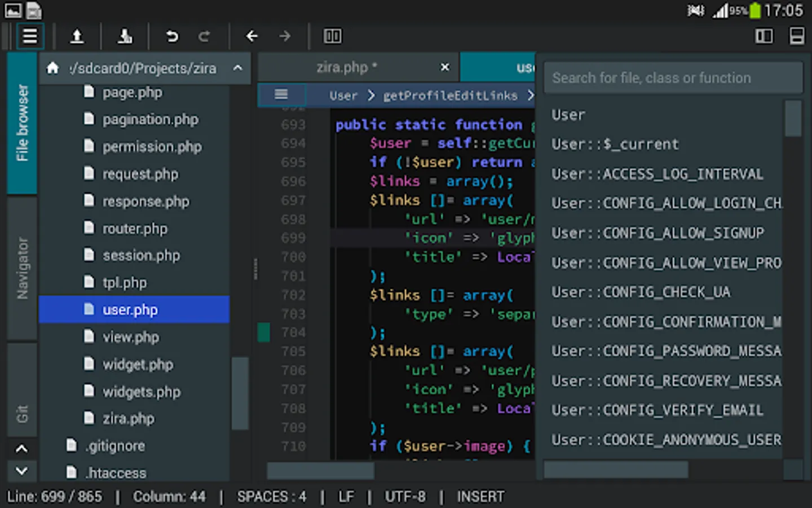The height and width of the screenshot is (508, 812).
Task: Toggle the side panel layout
Action: click(764, 37)
